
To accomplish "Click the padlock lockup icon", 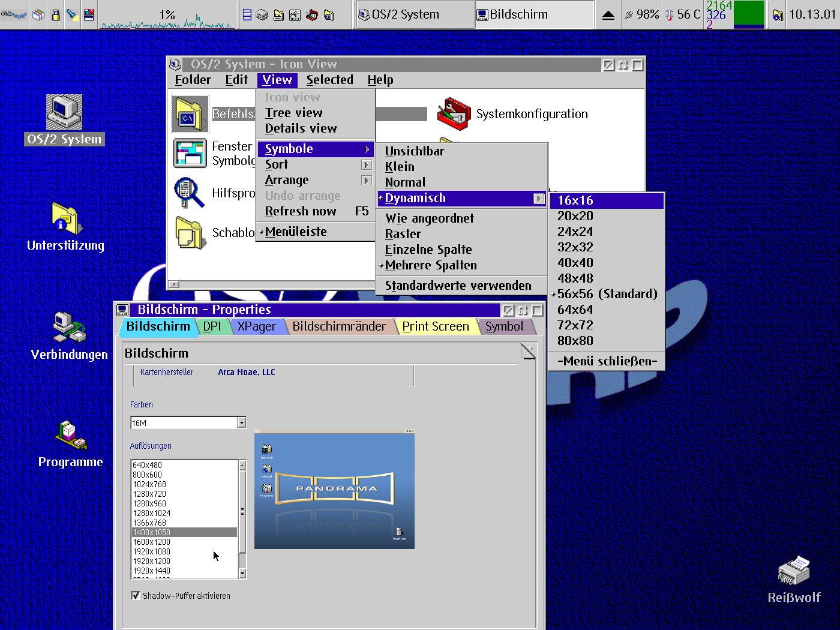I will 56,14.
